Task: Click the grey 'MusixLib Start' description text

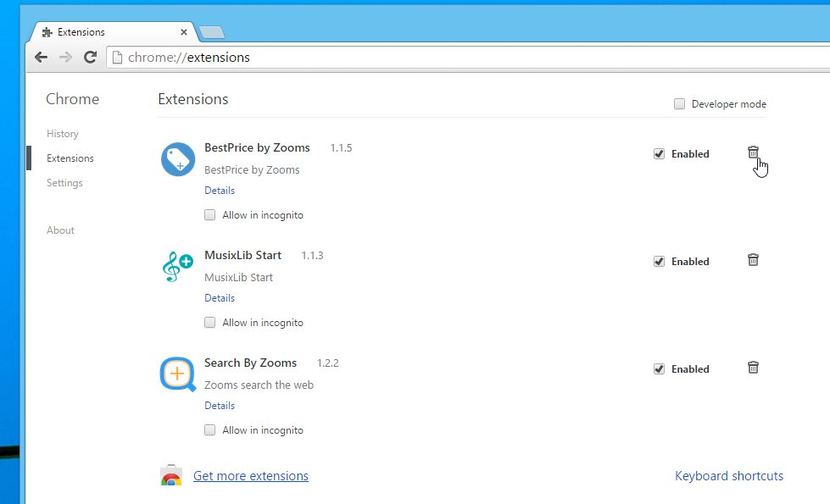Action: click(x=239, y=278)
